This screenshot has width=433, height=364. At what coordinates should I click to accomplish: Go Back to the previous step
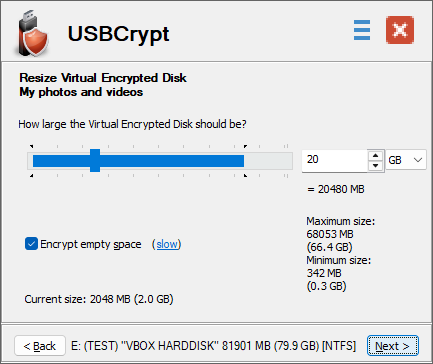pos(40,346)
